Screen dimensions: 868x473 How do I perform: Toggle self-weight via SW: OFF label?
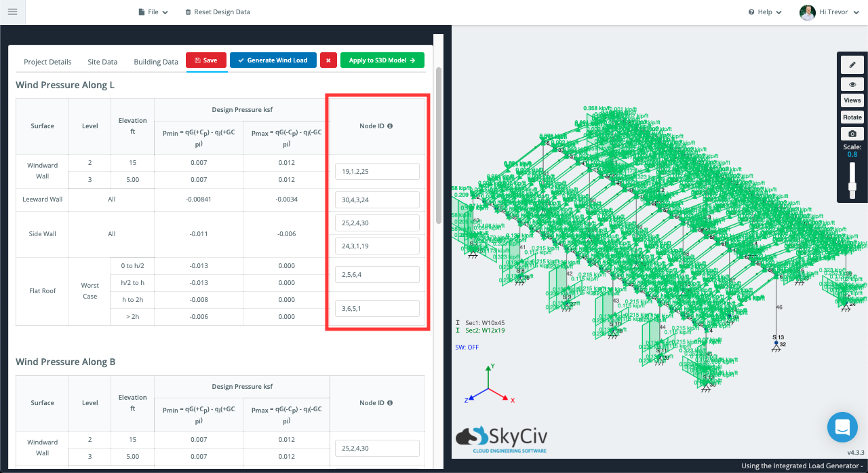coord(467,346)
